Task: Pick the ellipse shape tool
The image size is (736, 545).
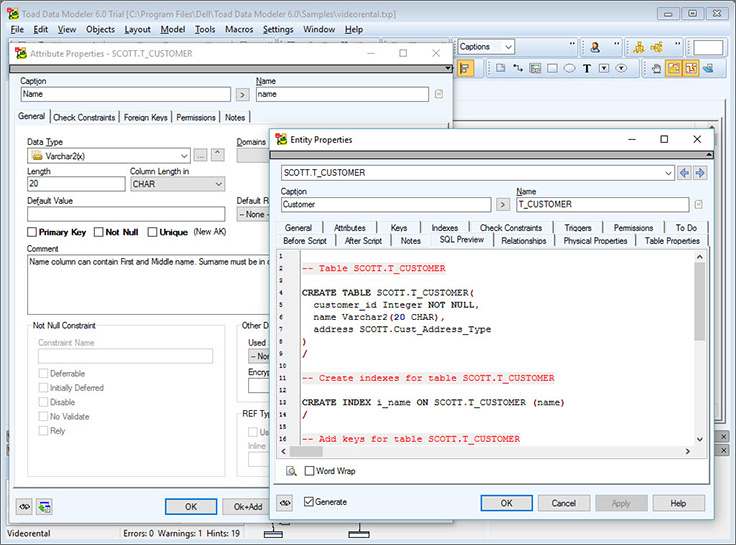Action: pyautogui.click(x=569, y=68)
